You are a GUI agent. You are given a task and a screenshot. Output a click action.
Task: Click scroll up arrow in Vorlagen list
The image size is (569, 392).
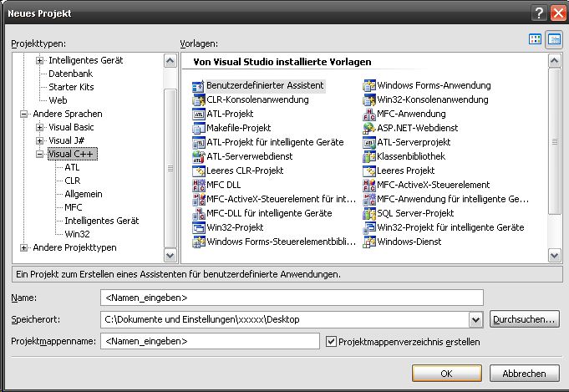click(x=554, y=61)
